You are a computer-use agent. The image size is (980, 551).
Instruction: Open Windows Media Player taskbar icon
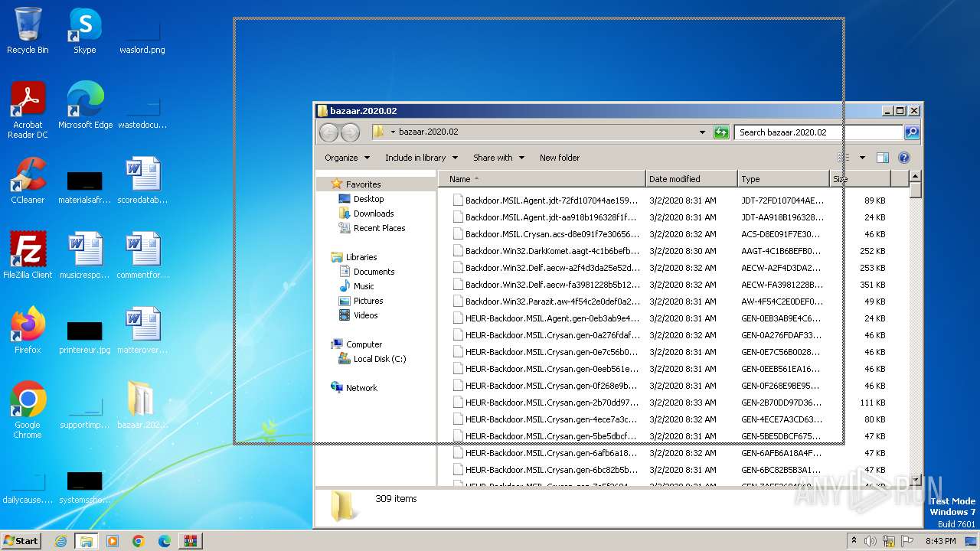pos(113,541)
